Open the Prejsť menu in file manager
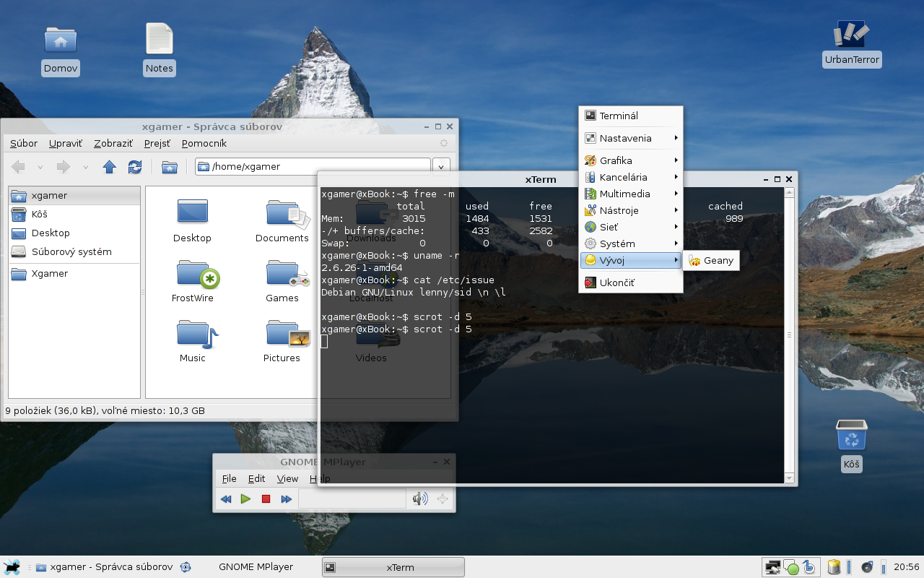The height and width of the screenshot is (578, 924). (157, 143)
